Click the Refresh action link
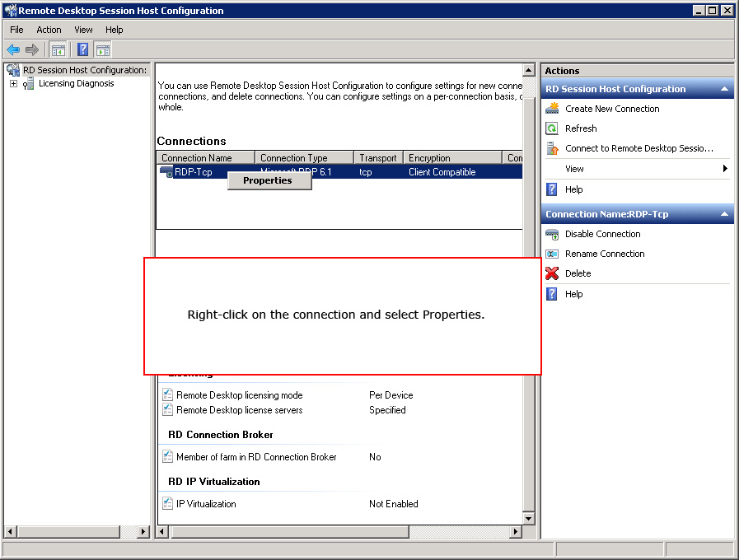 pyautogui.click(x=581, y=128)
